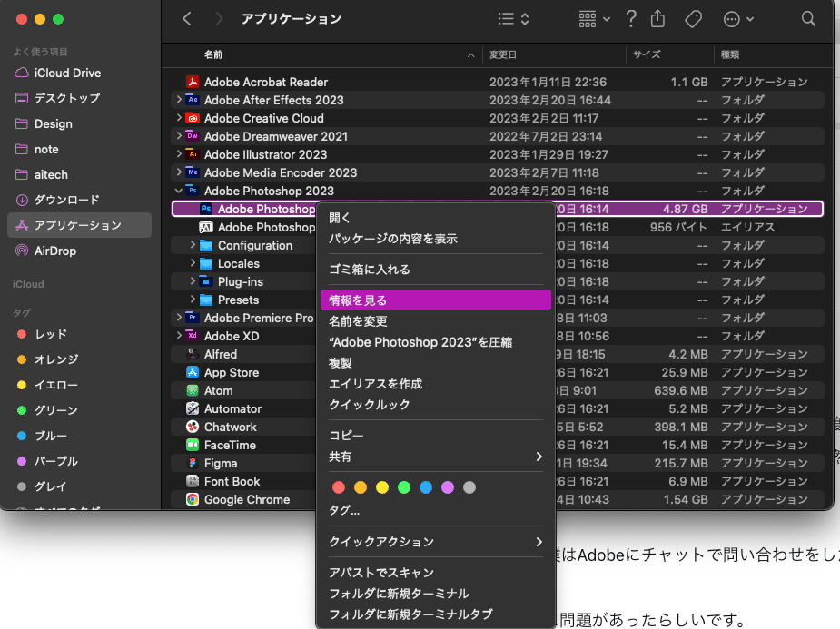Click the Atom app icon
The image size is (840, 629).
tap(193, 391)
